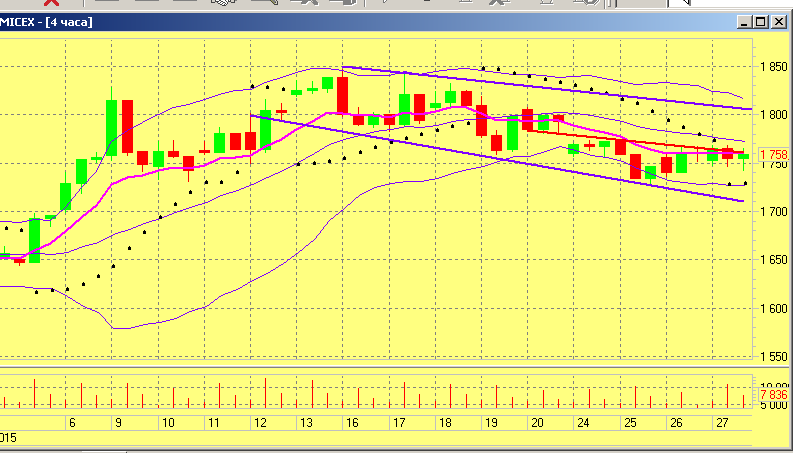
Task: Click date label 26 on time axis
Action: 676,423
